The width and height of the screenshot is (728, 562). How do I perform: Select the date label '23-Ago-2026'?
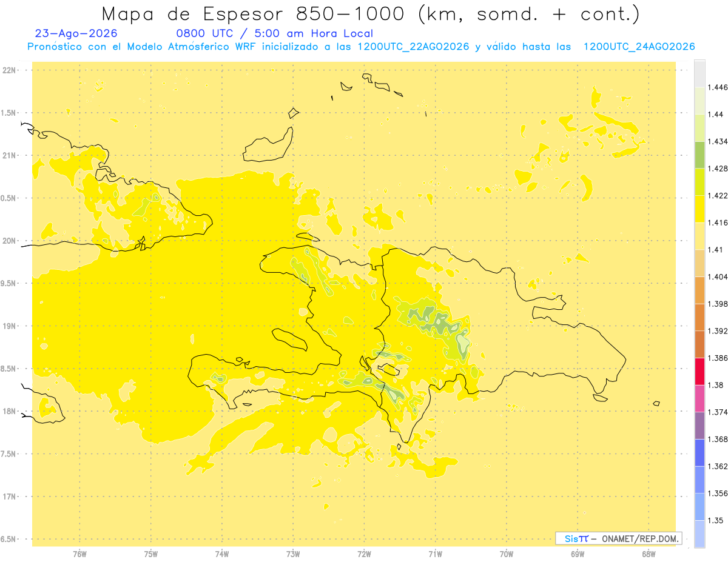point(76,33)
